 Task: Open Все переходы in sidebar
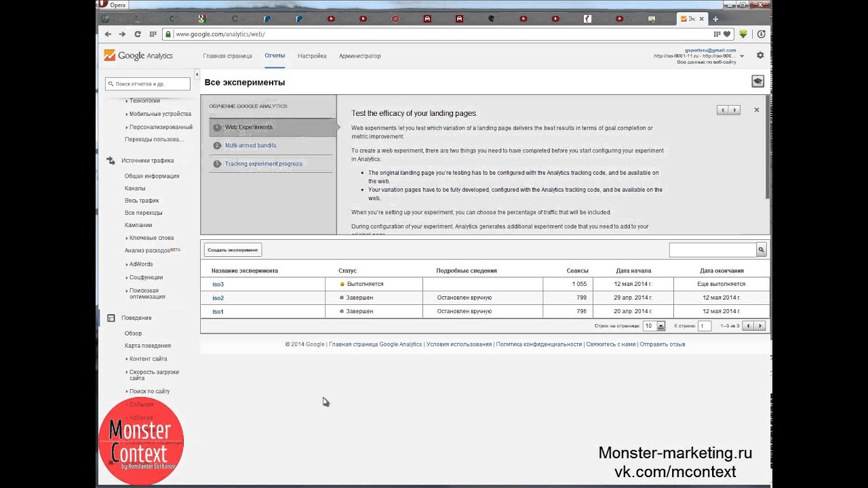(144, 213)
